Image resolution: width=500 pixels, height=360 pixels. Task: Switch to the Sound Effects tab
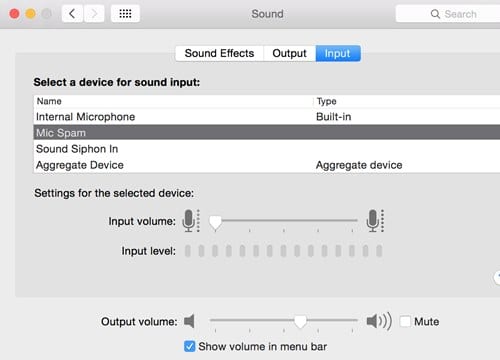tap(219, 53)
